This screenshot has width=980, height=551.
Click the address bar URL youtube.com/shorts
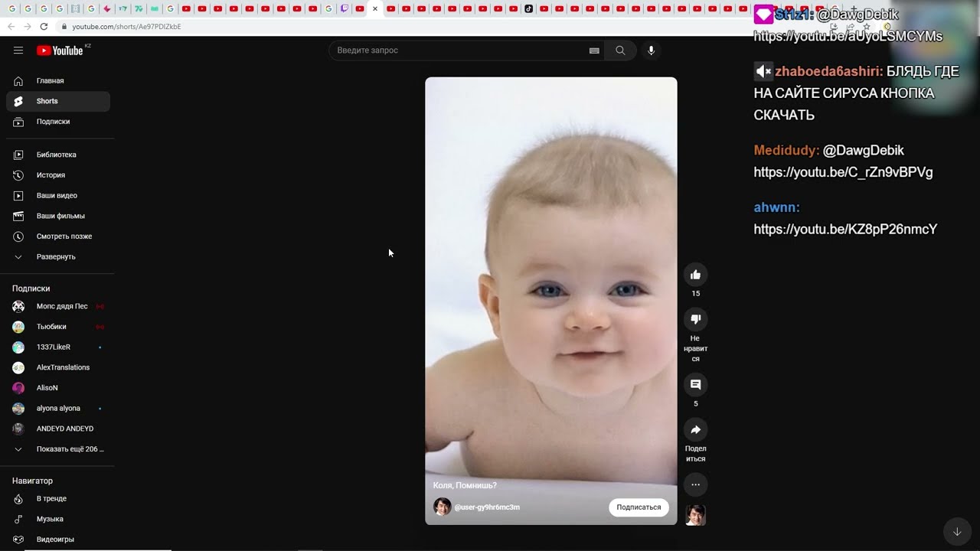tap(126, 27)
